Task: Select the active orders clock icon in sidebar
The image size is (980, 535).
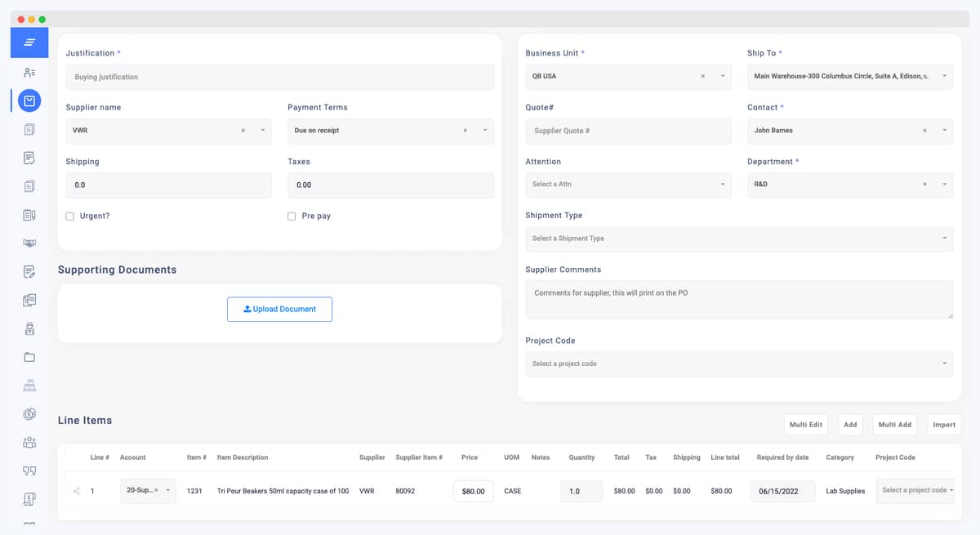Action: point(29,100)
